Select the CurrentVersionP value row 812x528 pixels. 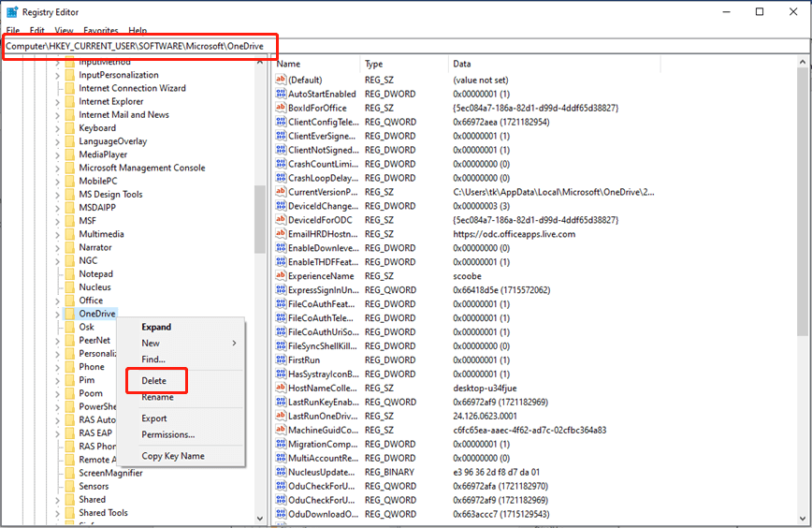[x=466, y=192]
